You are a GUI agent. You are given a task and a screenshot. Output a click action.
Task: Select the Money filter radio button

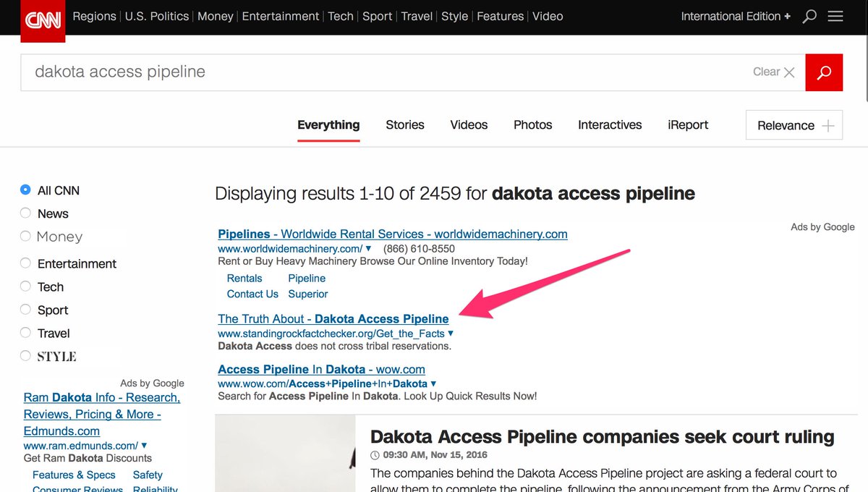pyautogui.click(x=25, y=236)
